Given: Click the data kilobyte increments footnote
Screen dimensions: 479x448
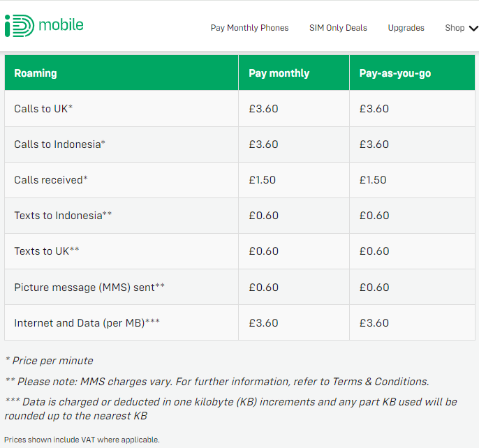Looking at the screenshot, I should pos(231,409).
